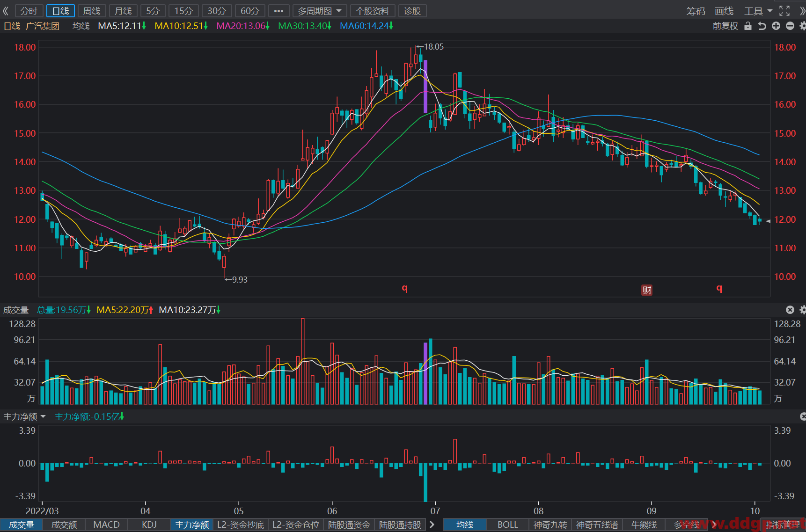Image resolution: width=806 pixels, height=532 pixels.
Task: Select the 30分 period
Action: (x=217, y=11)
